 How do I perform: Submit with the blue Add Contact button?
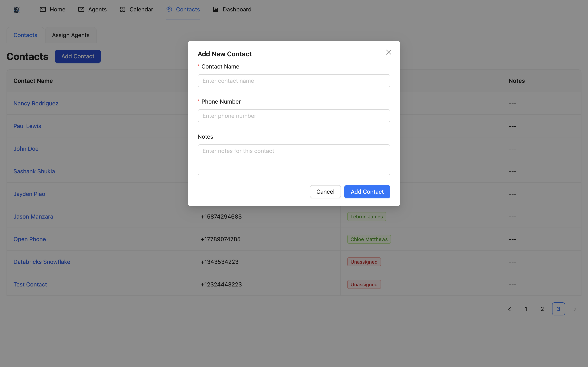[x=367, y=192]
